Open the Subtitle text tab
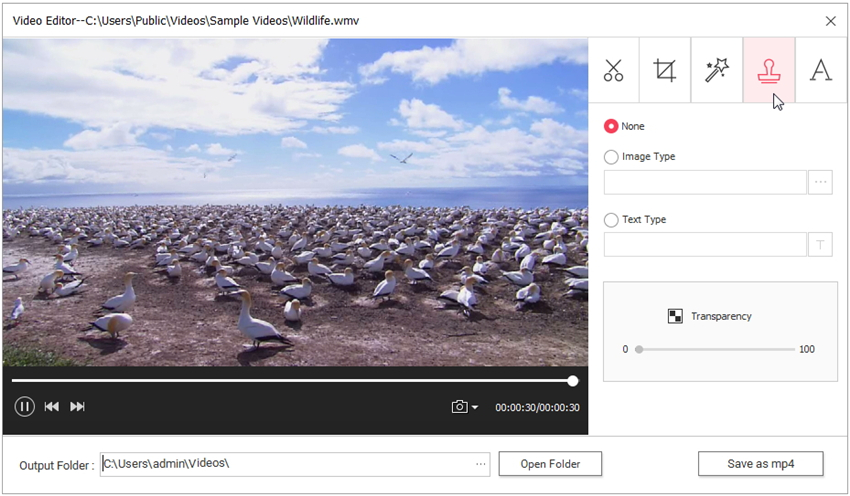Image resolution: width=850 pixels, height=496 pixels. coord(821,70)
